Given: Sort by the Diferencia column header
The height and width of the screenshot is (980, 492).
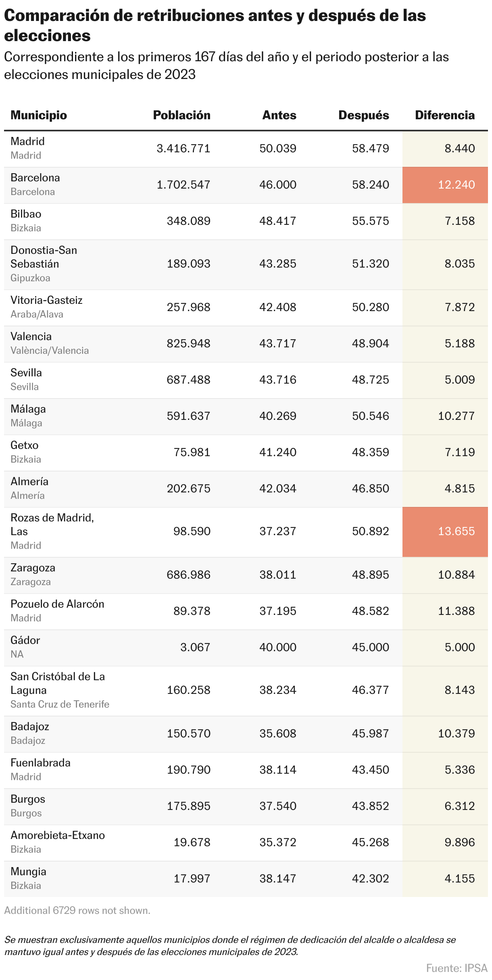Looking at the screenshot, I should click(x=445, y=115).
